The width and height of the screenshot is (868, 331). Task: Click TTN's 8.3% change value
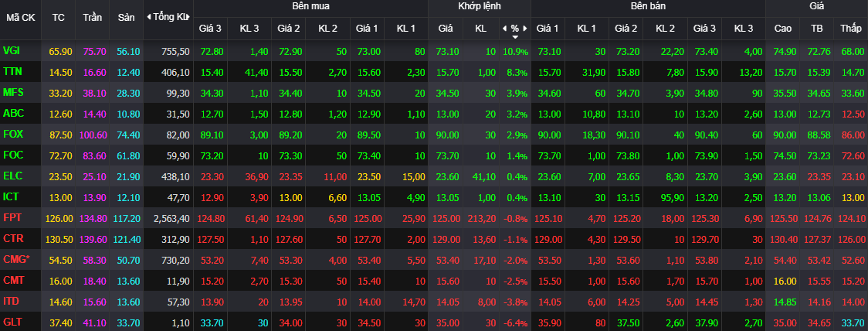tap(517, 72)
